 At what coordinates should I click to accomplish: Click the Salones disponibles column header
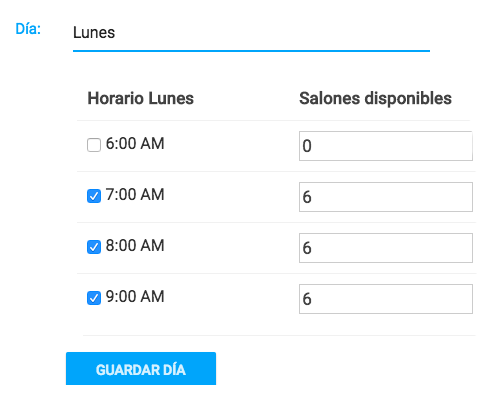click(375, 99)
